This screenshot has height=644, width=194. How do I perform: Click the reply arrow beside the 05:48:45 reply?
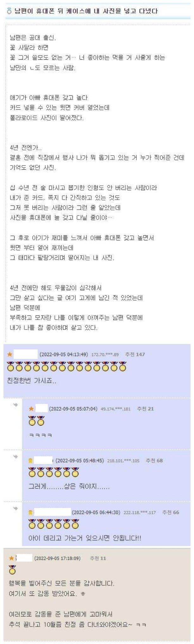16,457
